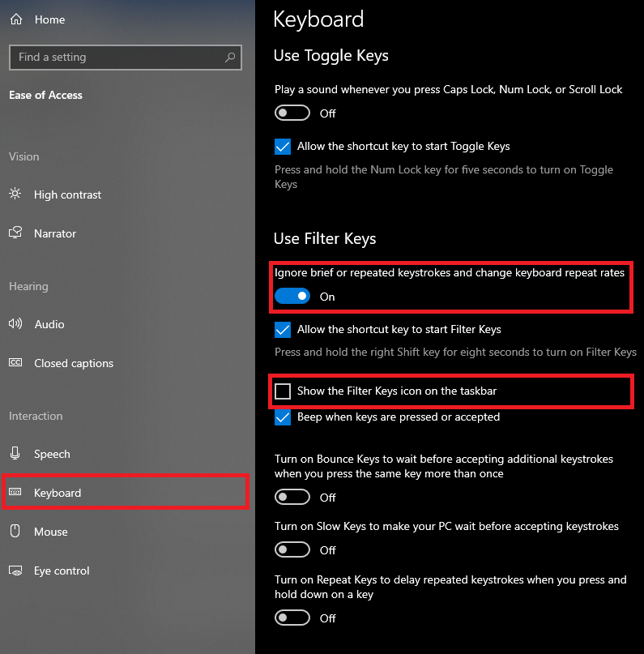The image size is (644, 654).
Task: Click the Hearing section label
Action: (29, 287)
